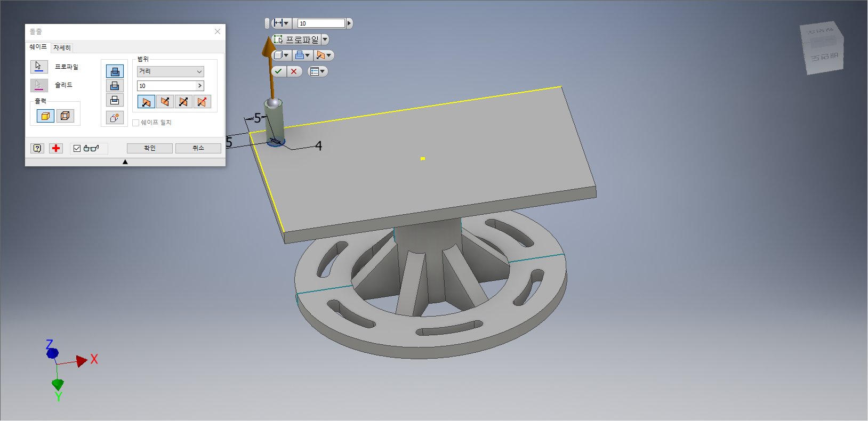The height and width of the screenshot is (421, 868).
Task: Open the mini-toolbar join operation dropdown
Action: pyautogui.click(x=302, y=55)
